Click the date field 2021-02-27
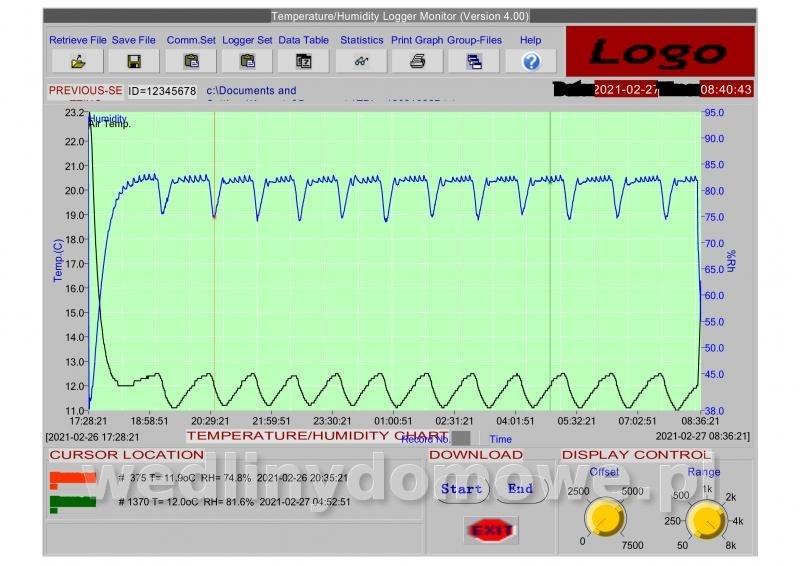The height and width of the screenshot is (566, 800). click(x=626, y=90)
